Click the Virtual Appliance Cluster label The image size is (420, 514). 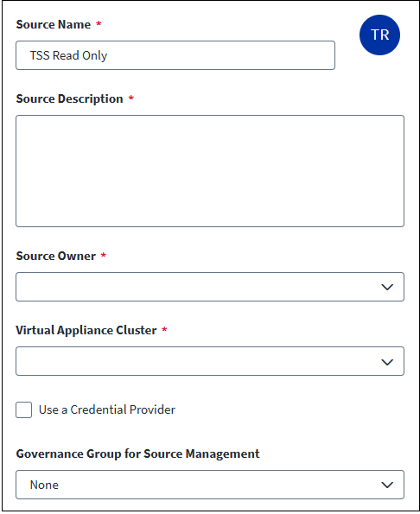(x=86, y=330)
